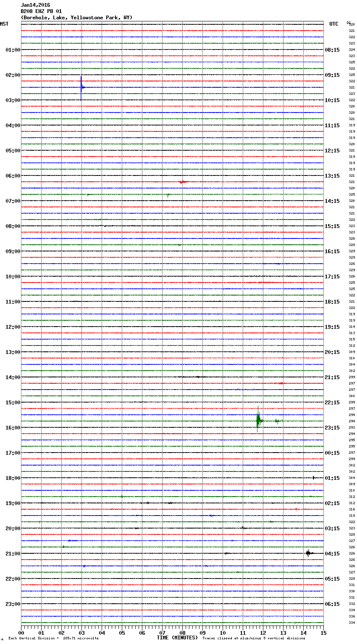The height and width of the screenshot is (644, 357).
Task: Select the 16:00 MST time label
Action: pyautogui.click(x=13, y=428)
